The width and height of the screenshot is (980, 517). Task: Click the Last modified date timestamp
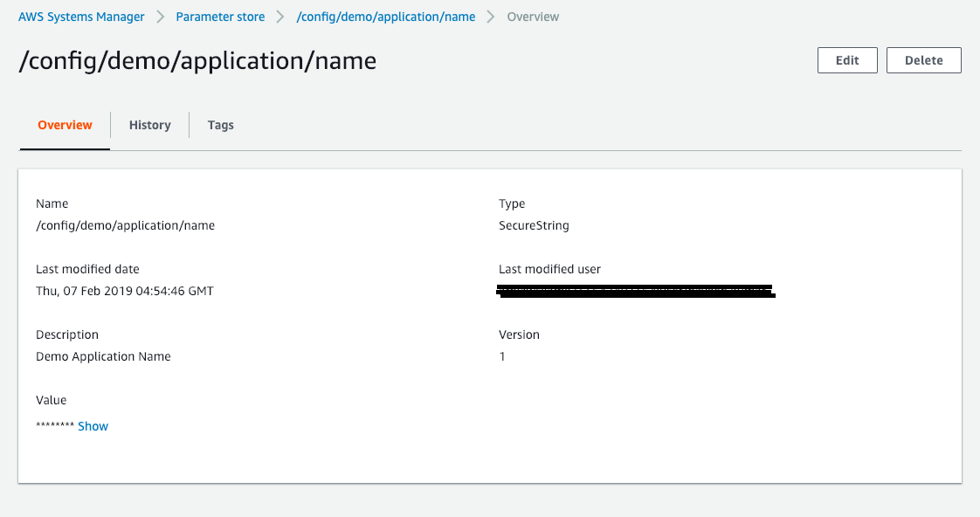pyautogui.click(x=124, y=290)
